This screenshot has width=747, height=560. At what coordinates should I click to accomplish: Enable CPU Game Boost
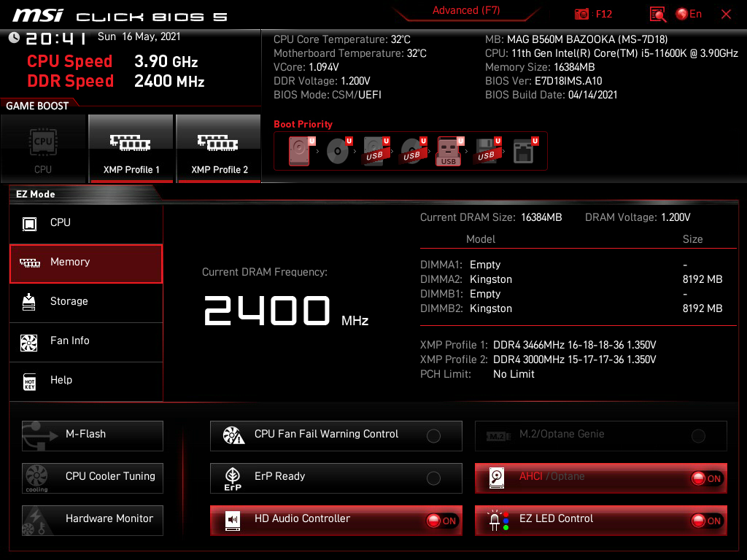coord(43,149)
